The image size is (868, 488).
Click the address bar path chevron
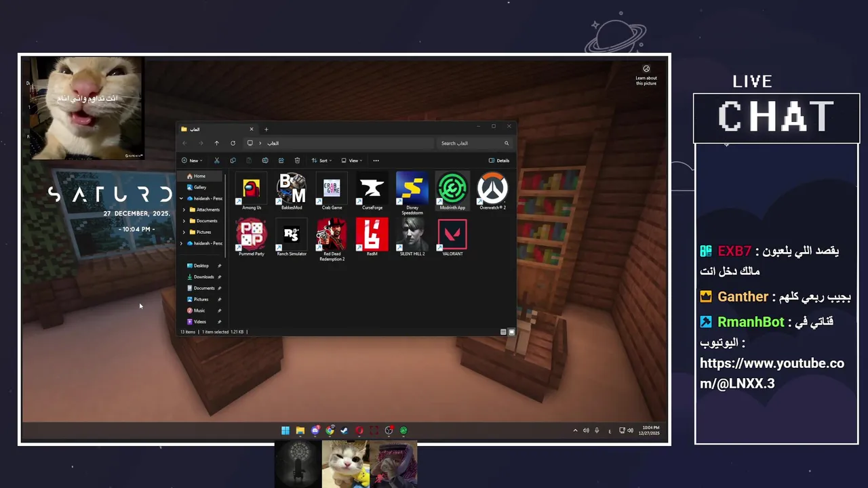point(260,143)
